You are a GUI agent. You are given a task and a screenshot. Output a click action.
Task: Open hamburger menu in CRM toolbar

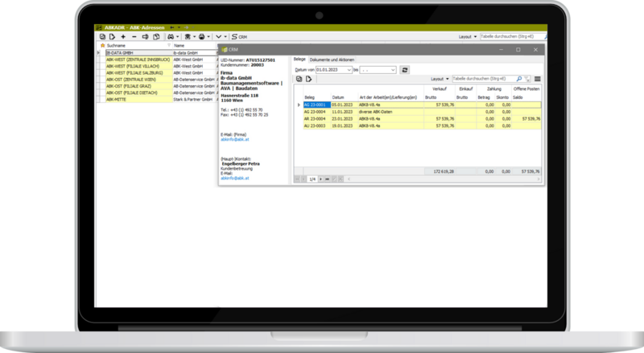tap(537, 79)
